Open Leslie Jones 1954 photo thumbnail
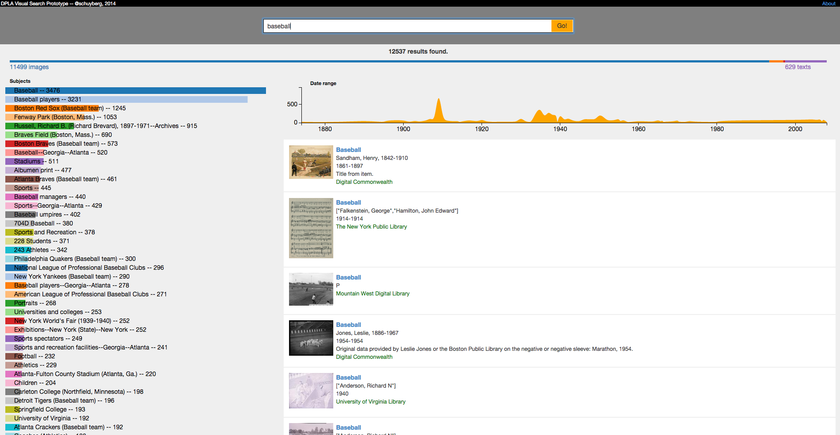The image size is (840, 435). (311, 338)
